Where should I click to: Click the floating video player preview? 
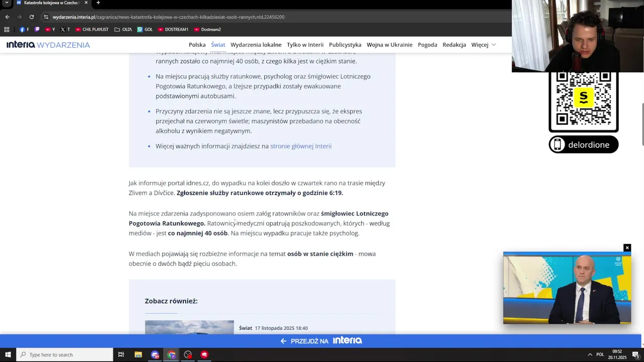pyautogui.click(x=567, y=288)
